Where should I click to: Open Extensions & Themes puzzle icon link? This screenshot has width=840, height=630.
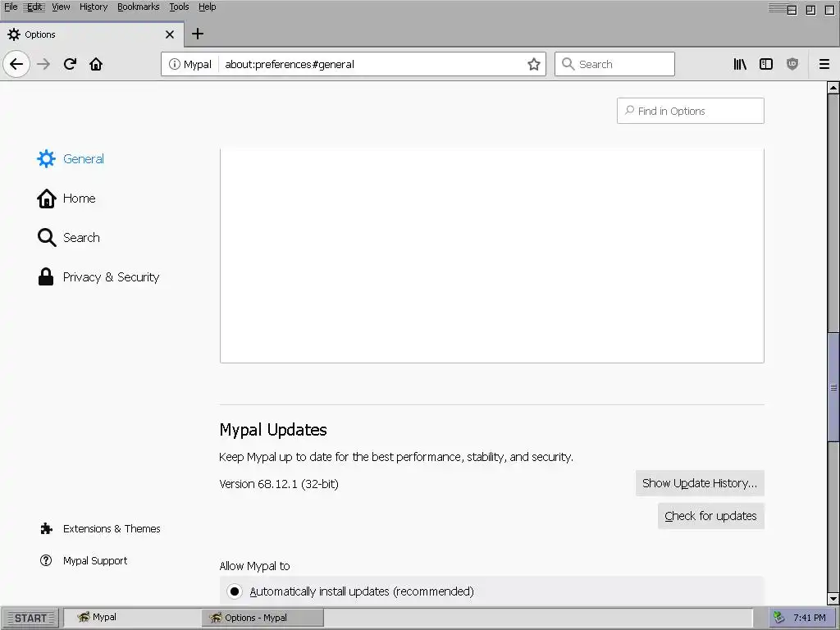[x=100, y=529]
